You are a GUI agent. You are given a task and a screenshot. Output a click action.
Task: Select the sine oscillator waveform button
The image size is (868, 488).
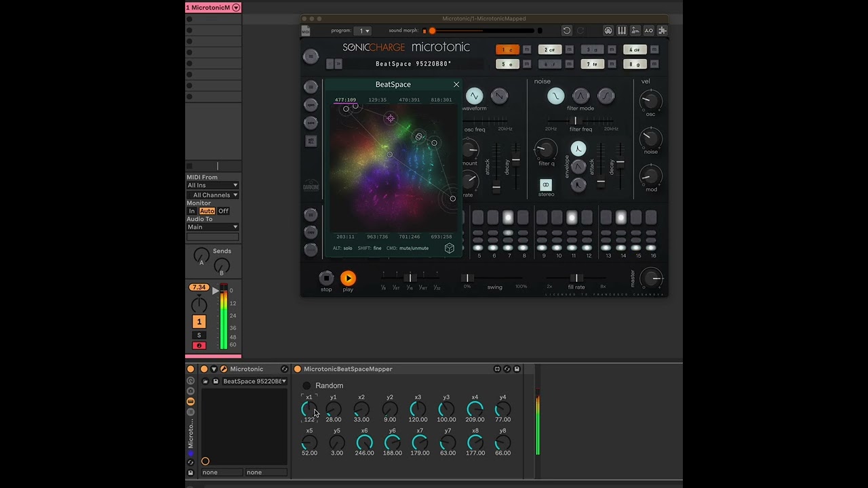pyautogui.click(x=475, y=96)
